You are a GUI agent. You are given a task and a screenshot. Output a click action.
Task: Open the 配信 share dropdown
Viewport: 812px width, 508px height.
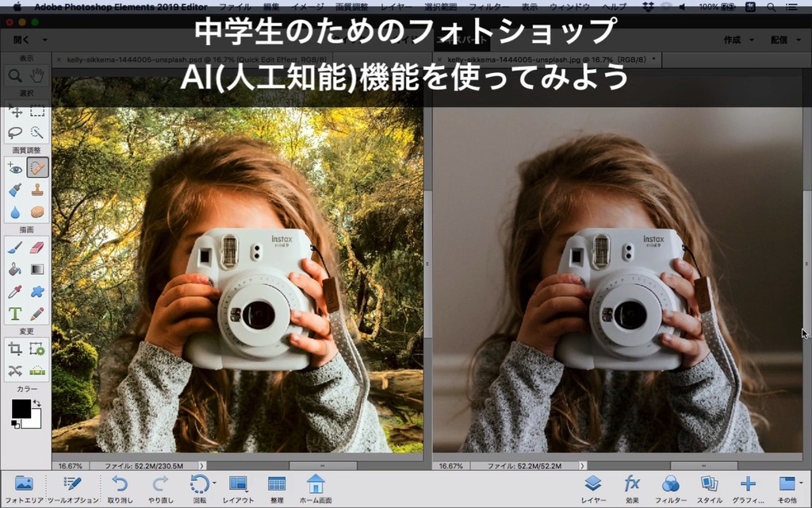point(785,40)
